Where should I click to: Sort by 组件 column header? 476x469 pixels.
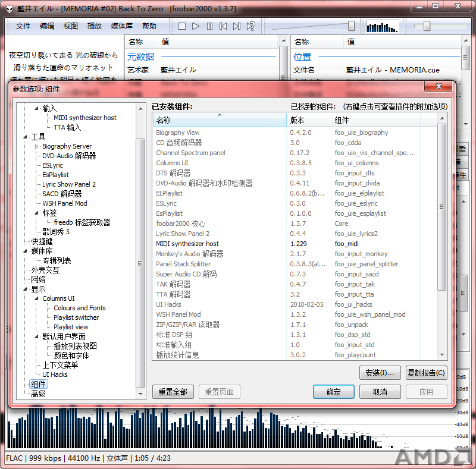tap(375, 120)
